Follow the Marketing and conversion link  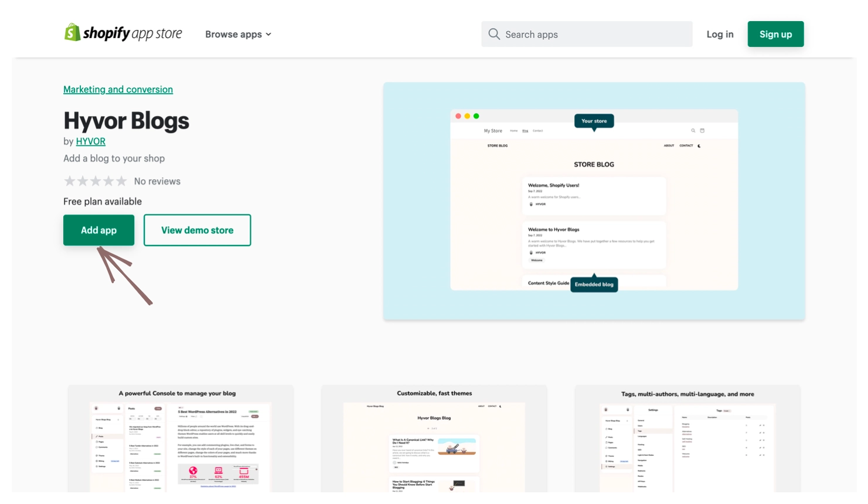(x=118, y=89)
